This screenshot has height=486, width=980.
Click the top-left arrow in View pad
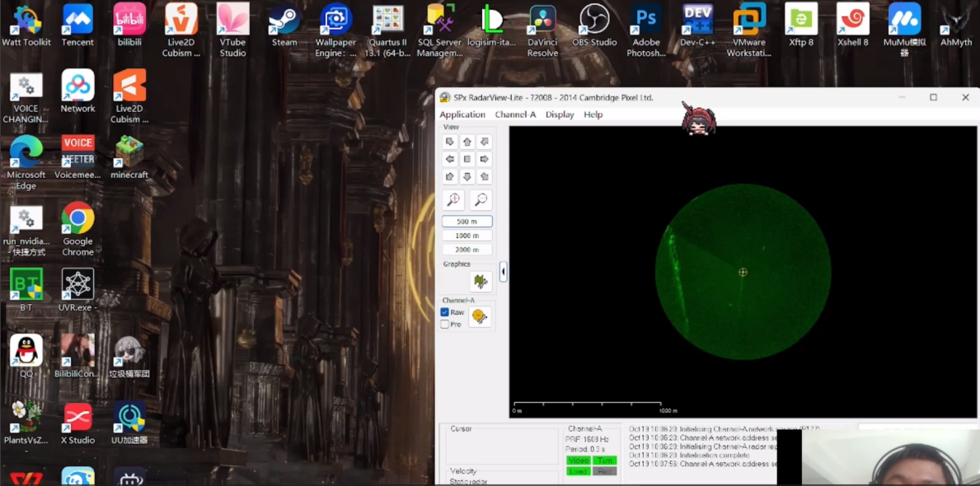click(449, 142)
